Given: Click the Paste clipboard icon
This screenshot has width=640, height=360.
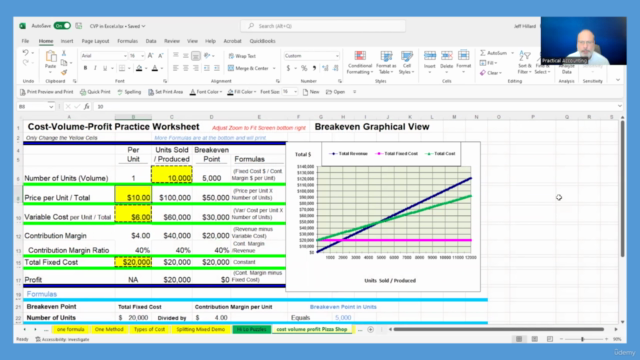Looking at the screenshot, I should pyautogui.click(x=51, y=57).
